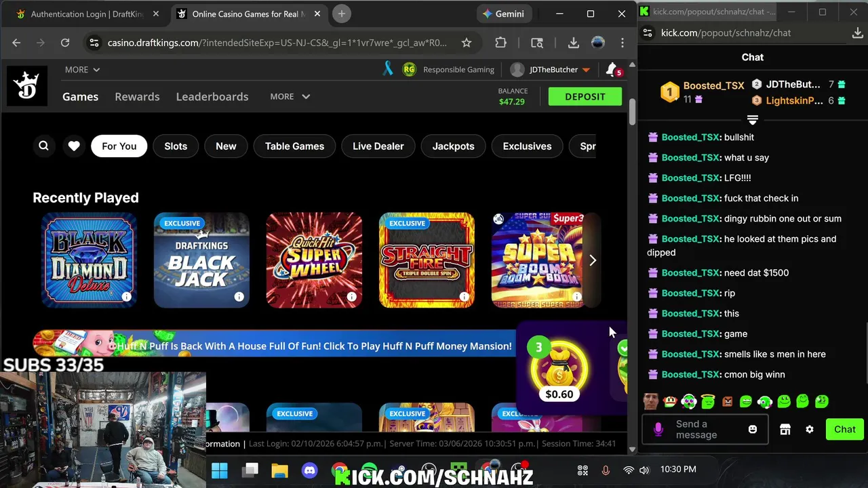Click the BALANCE $47.29 display
The height and width of the screenshot is (488, 868).
513,96
